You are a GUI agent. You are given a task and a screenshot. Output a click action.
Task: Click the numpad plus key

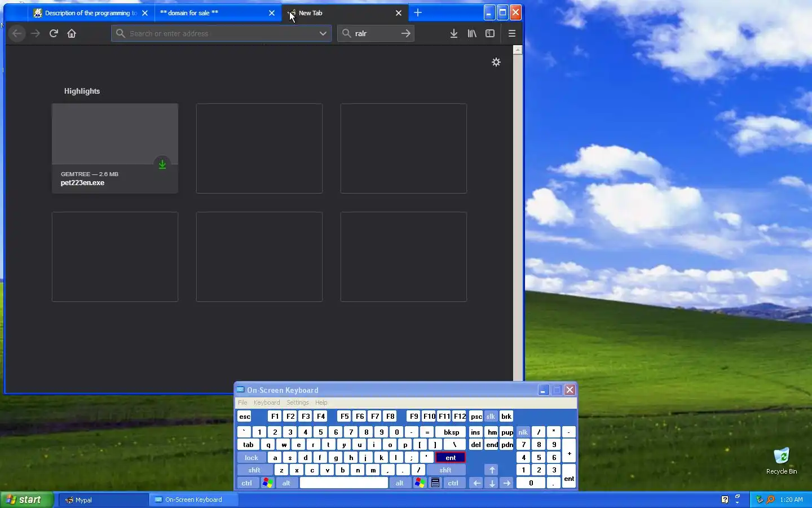coord(569,452)
